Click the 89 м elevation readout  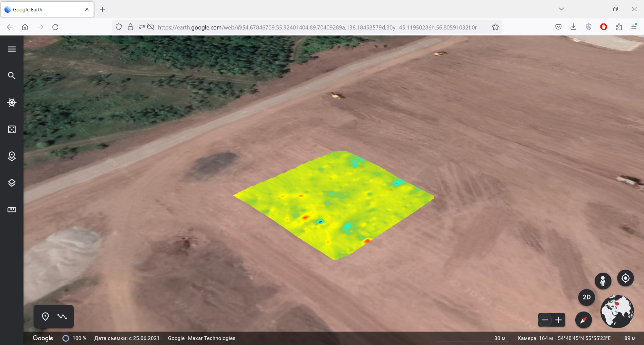coord(630,338)
